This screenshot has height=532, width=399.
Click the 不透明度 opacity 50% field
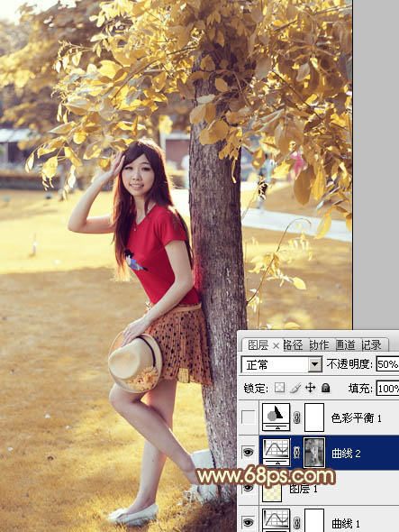click(x=387, y=364)
